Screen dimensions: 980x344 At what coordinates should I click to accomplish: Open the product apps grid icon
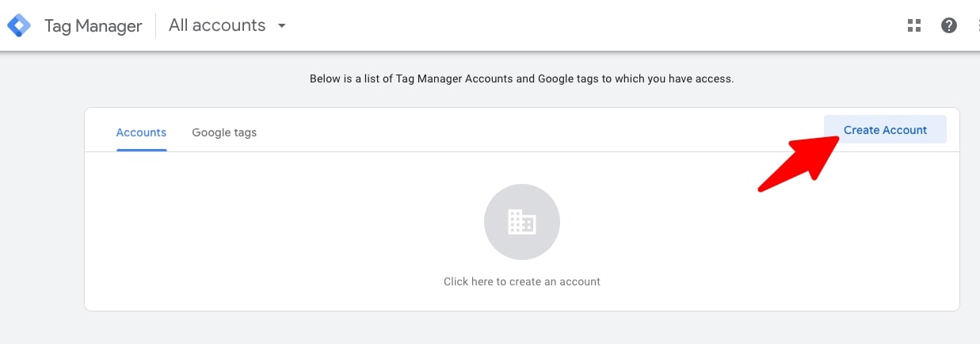click(x=914, y=25)
